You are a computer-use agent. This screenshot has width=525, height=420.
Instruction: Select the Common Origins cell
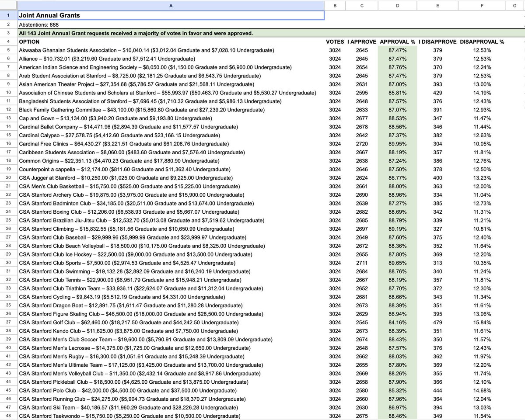point(171,161)
